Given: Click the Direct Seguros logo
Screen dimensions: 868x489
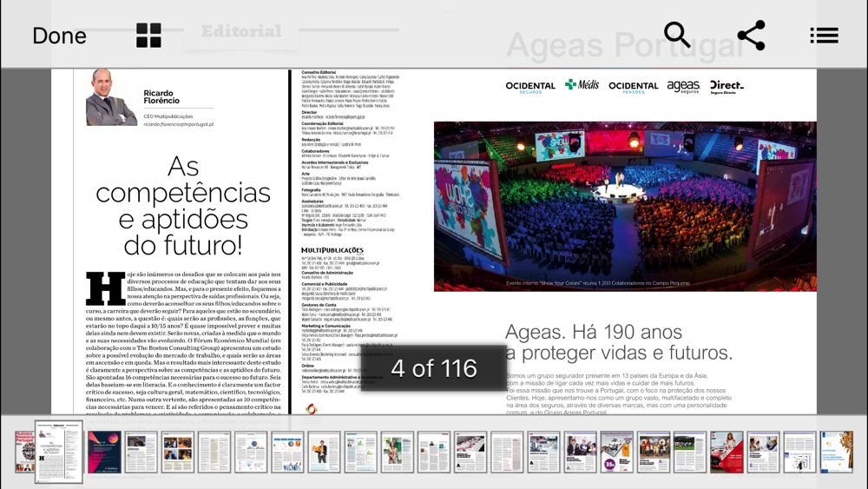Looking at the screenshot, I should pyautogui.click(x=727, y=87).
